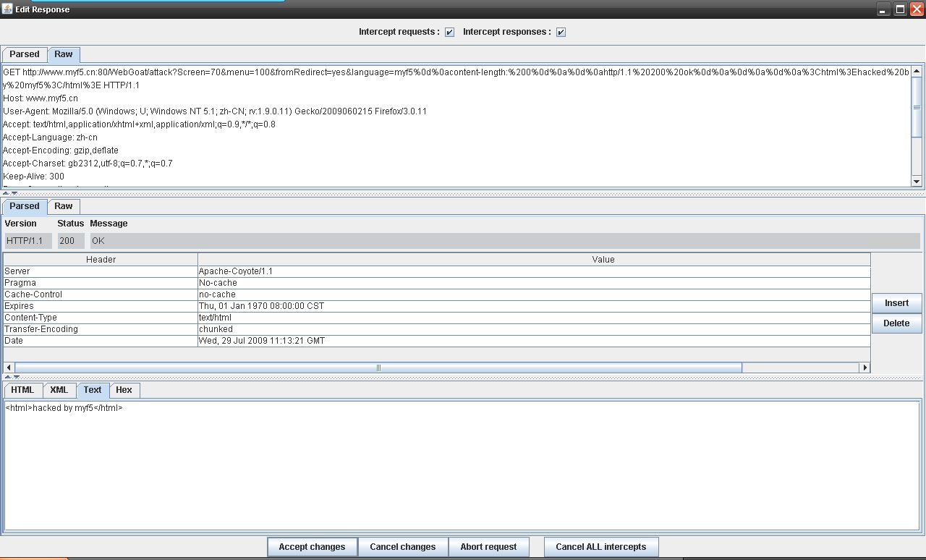
Task: Click the Status field showing 200
Action: tap(70, 241)
